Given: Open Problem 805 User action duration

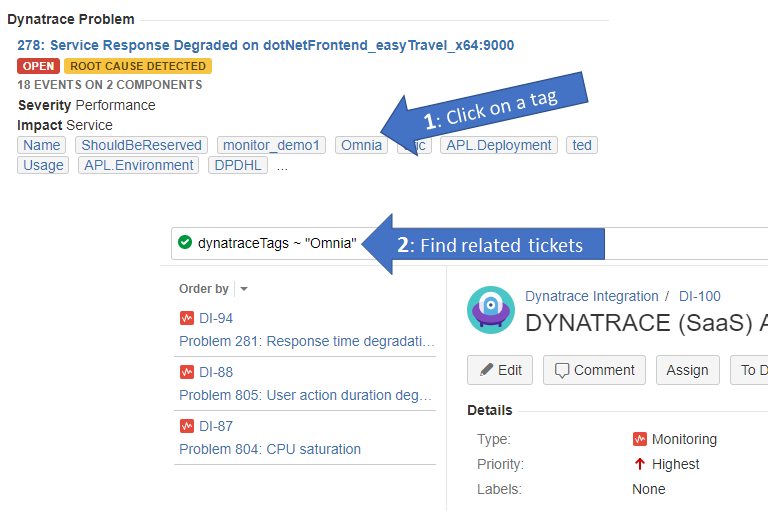Looking at the screenshot, I should pyautogui.click(x=306, y=395).
